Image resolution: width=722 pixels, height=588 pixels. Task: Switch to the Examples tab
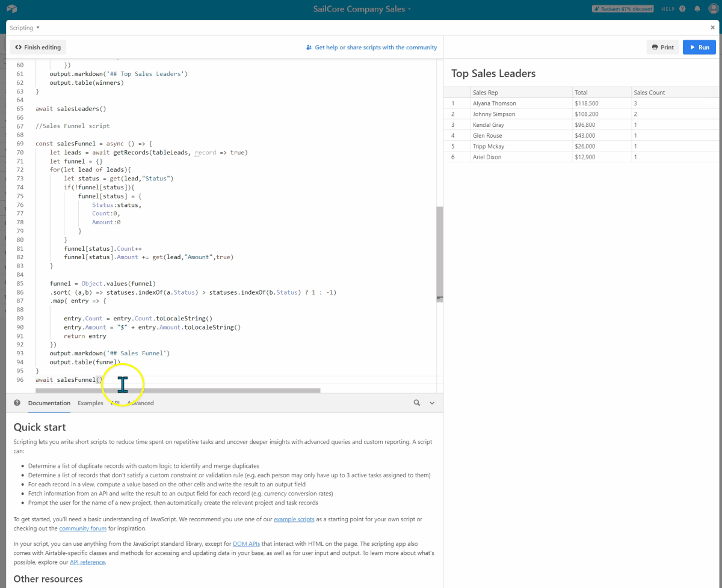(90, 403)
